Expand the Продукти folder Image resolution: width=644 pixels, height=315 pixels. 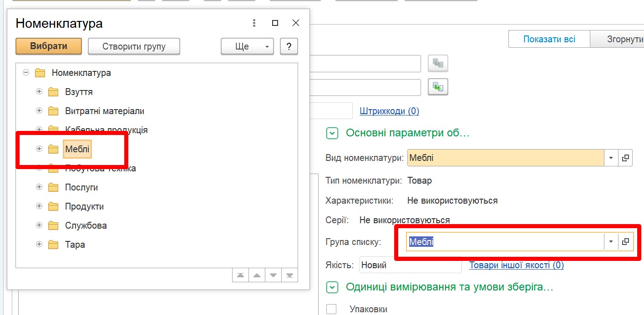[39, 206]
